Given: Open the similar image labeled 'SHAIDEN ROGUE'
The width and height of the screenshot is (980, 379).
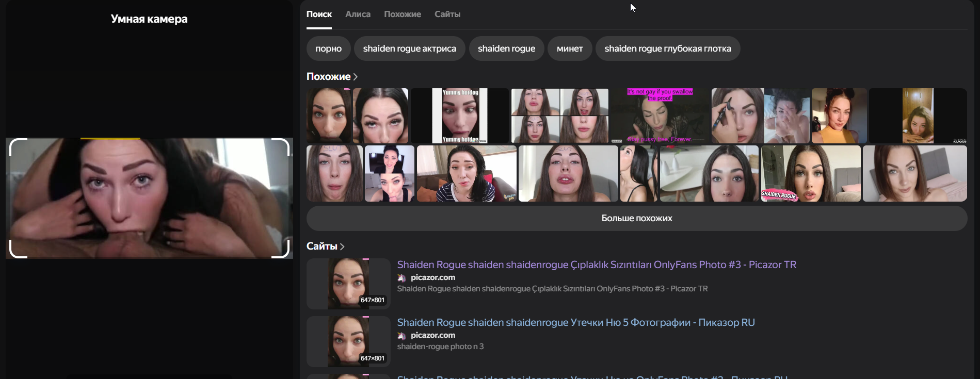Looking at the screenshot, I should 811,173.
